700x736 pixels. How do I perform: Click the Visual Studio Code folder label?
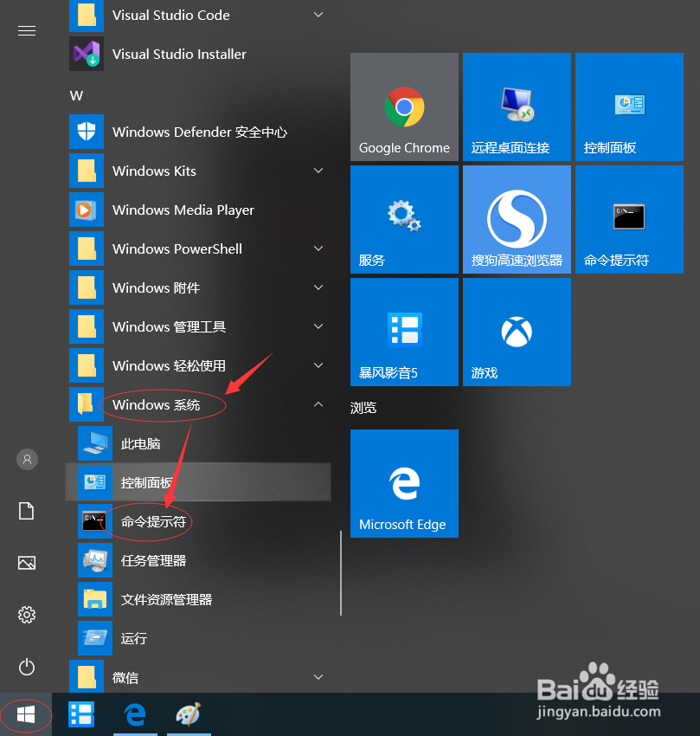point(171,15)
